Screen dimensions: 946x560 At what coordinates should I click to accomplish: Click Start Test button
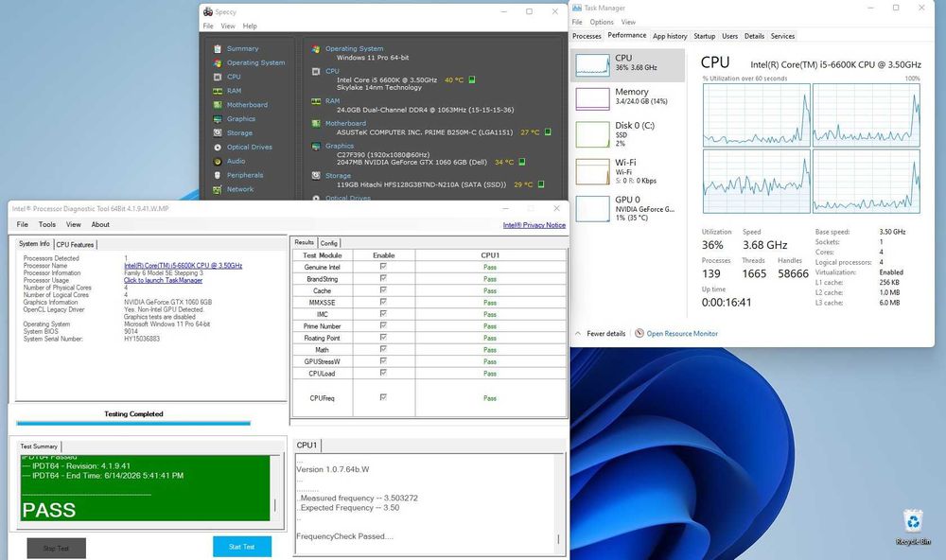coord(242,547)
